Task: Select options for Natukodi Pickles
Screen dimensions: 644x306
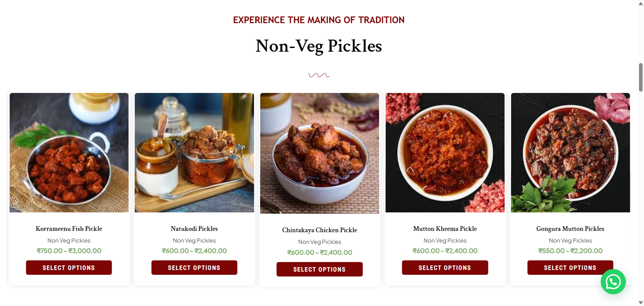Action: coord(194,268)
